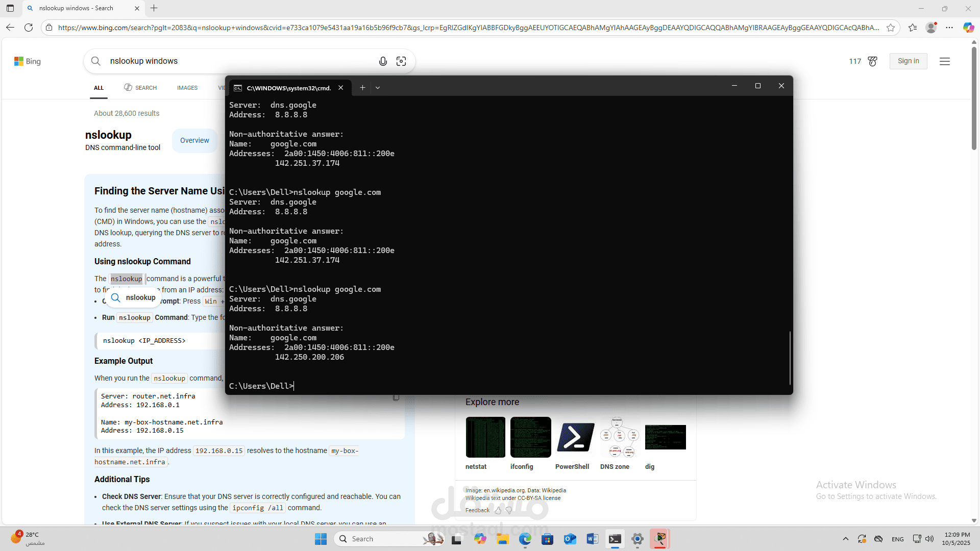The width and height of the screenshot is (980, 551).
Task: Open the Favorites list icon
Action: tap(913, 28)
